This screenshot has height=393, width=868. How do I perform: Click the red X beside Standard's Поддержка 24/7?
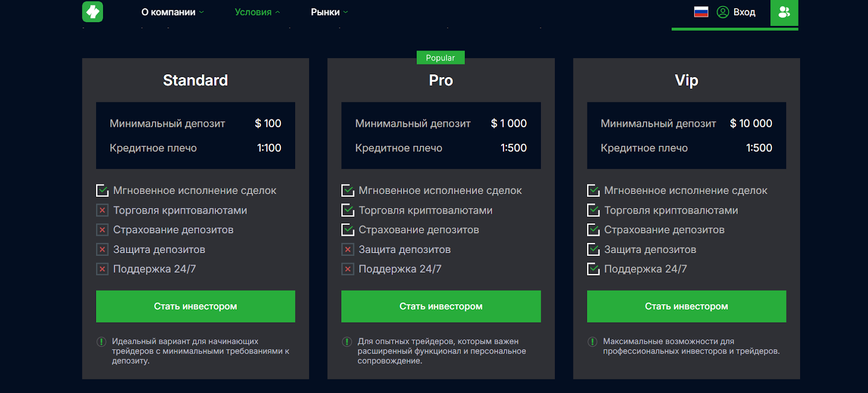[x=102, y=269]
